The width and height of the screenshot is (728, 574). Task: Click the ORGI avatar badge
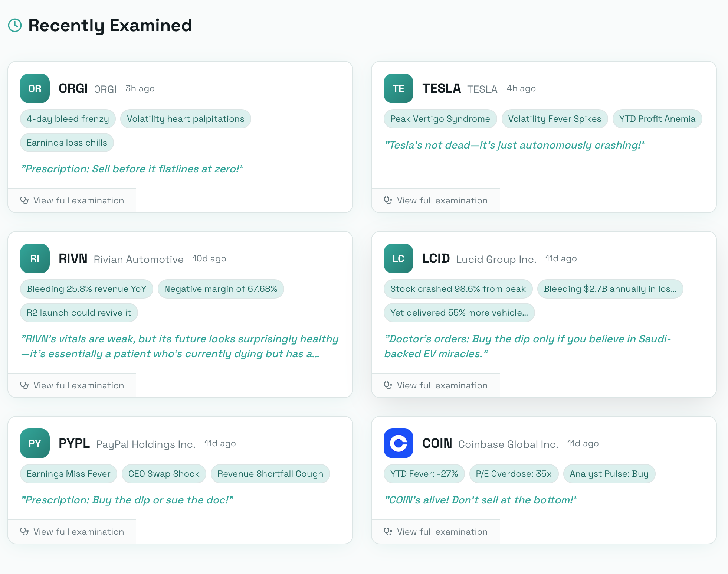pyautogui.click(x=35, y=88)
